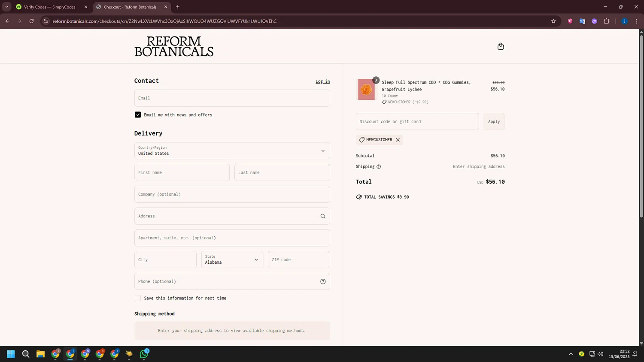This screenshot has width=644, height=362.
Task: View site information icon in address bar
Action: tap(46, 21)
